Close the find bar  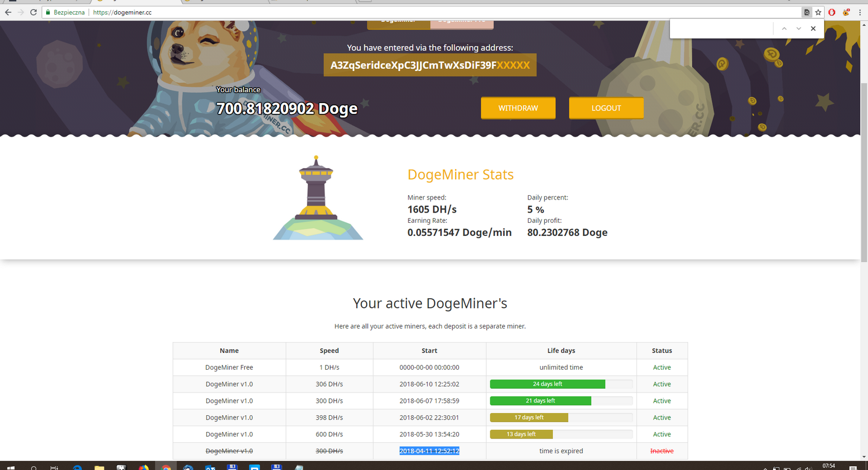click(813, 29)
